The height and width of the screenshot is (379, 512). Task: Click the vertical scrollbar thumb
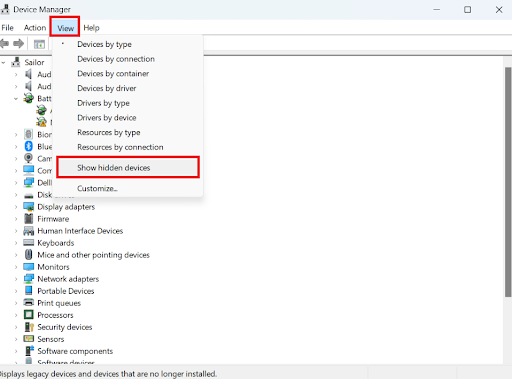tap(508, 182)
